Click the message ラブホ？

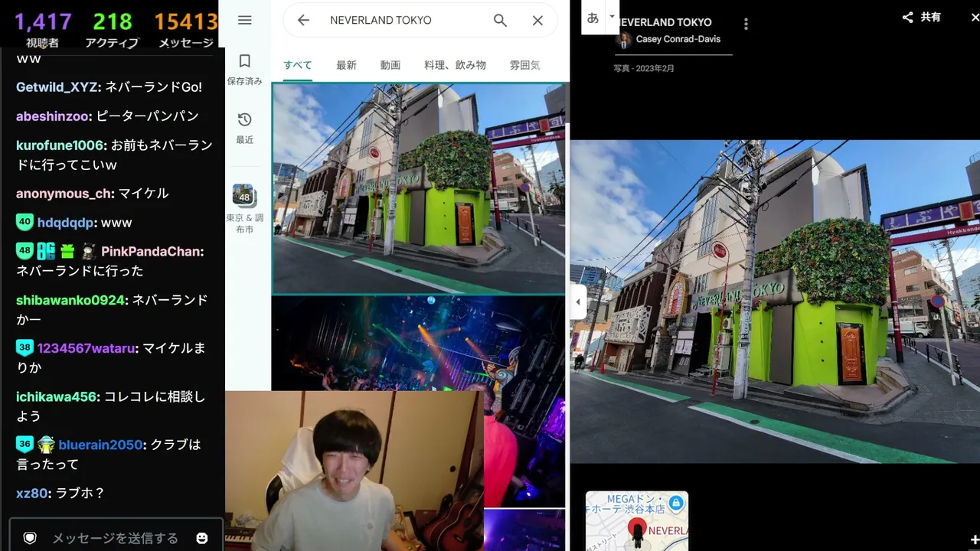pos(80,493)
